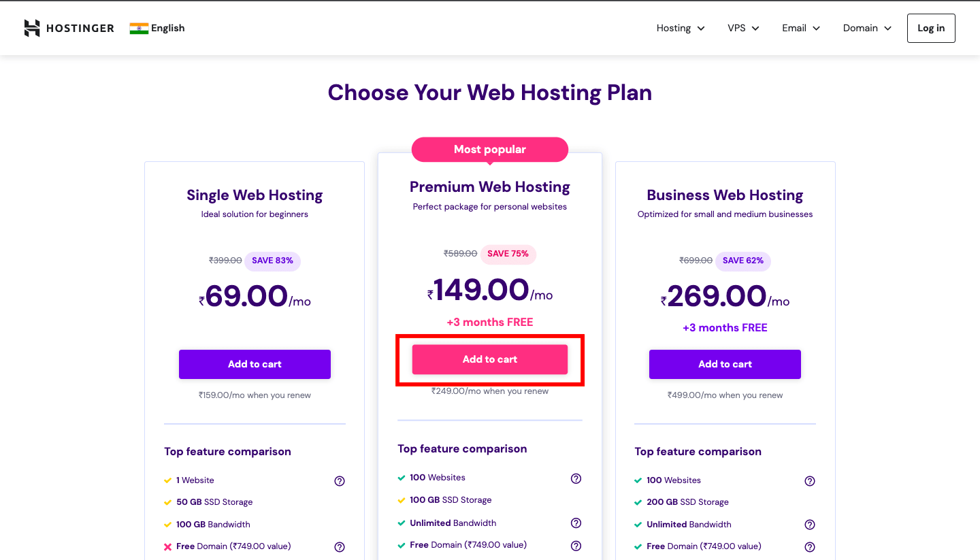Open the tooltip for Unlimited Bandwidth on Business plan
The height and width of the screenshot is (560, 980).
point(809,525)
